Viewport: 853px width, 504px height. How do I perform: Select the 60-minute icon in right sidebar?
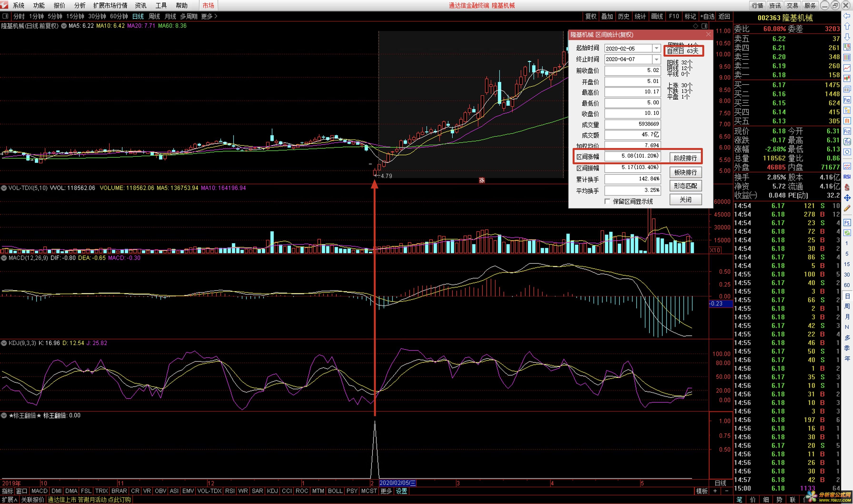tap(847, 285)
